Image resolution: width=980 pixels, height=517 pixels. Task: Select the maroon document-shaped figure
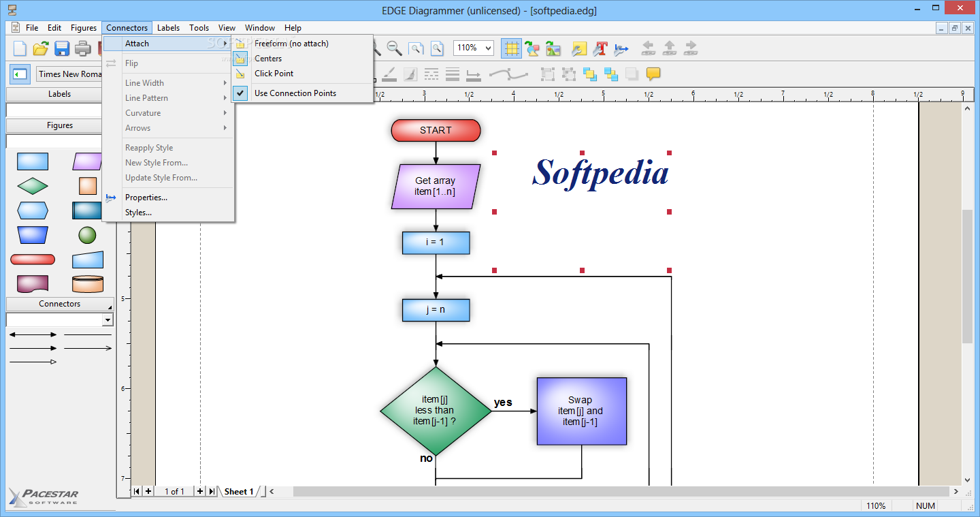(x=33, y=284)
